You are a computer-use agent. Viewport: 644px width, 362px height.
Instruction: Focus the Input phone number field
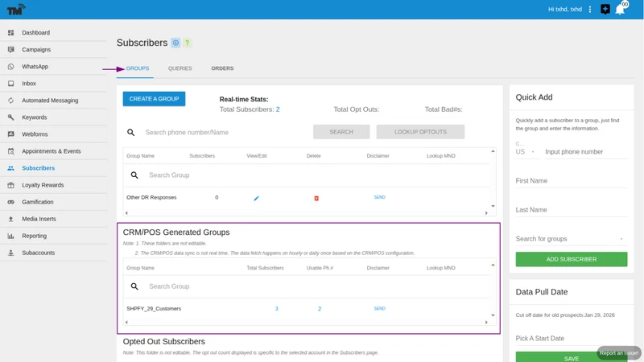pos(586,152)
